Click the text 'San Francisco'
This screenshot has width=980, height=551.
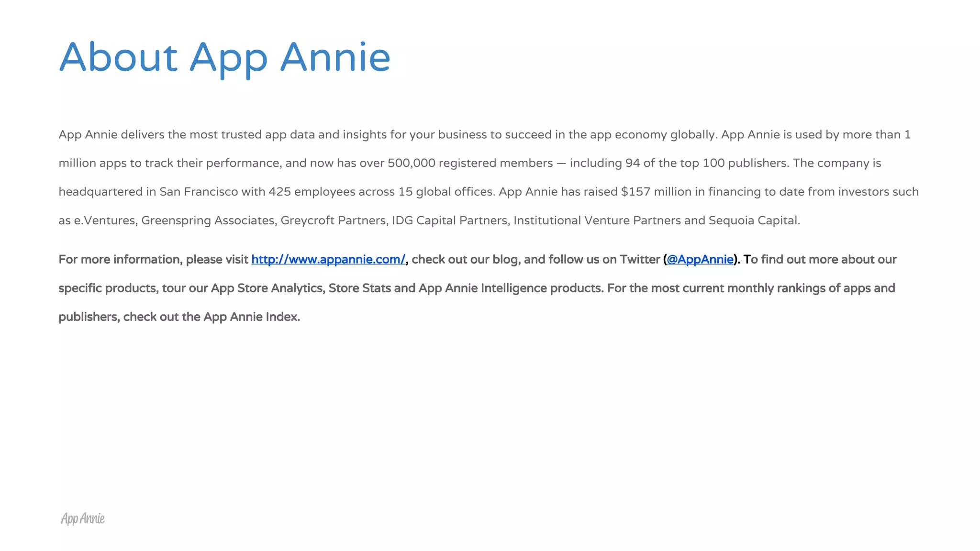199,192
